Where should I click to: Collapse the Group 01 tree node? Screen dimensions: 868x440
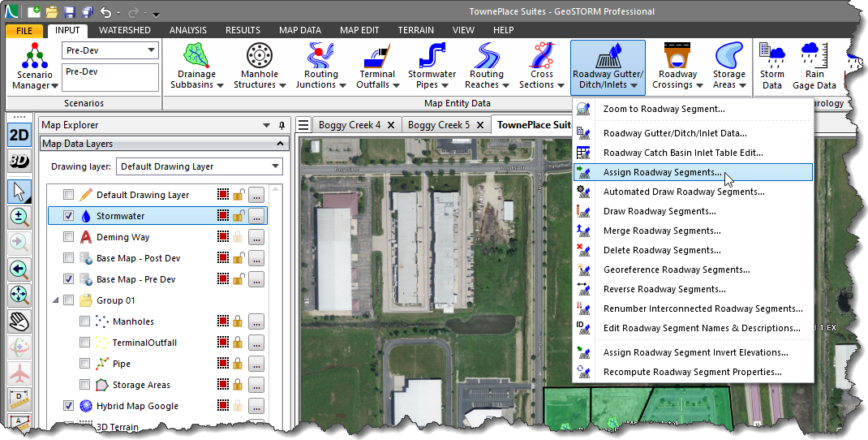[x=55, y=300]
